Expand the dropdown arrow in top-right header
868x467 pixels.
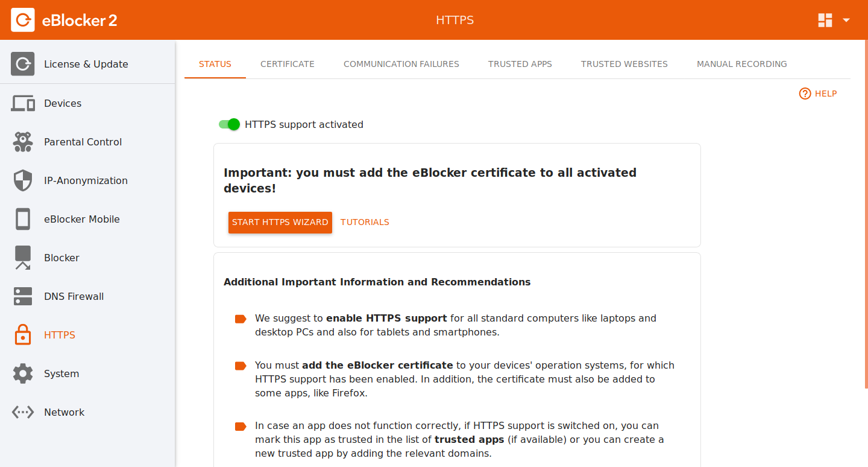point(846,20)
